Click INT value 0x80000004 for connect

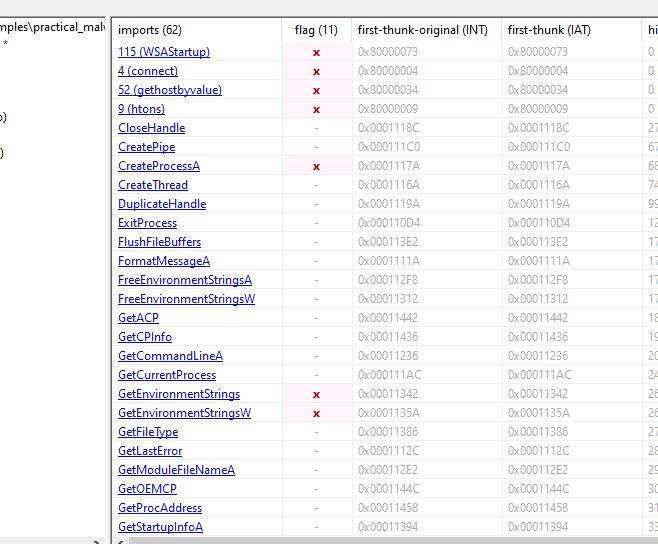388,71
